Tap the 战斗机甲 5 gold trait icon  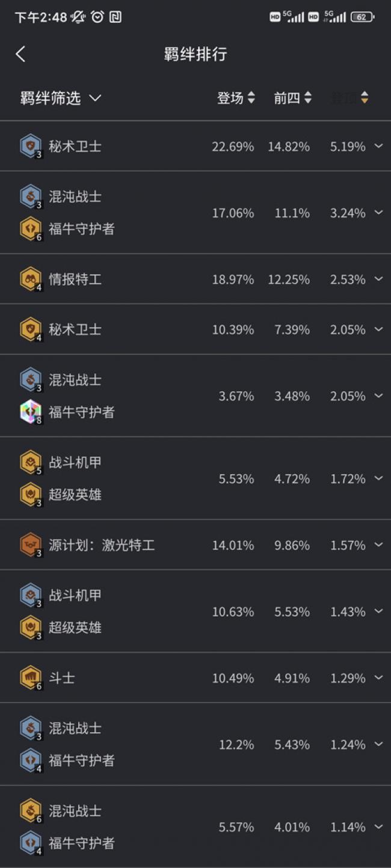[x=31, y=462]
